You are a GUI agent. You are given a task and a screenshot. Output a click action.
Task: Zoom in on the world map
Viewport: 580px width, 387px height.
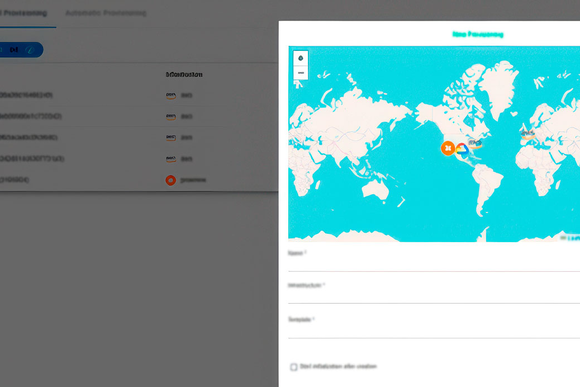(301, 58)
